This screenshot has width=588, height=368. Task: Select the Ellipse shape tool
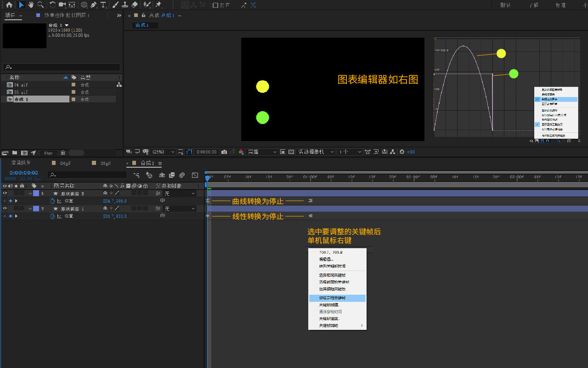tap(84, 5)
